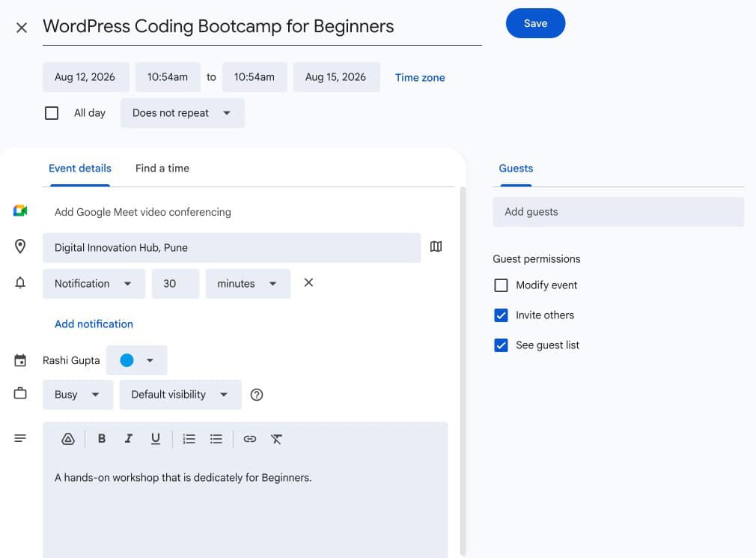Image resolution: width=756 pixels, height=558 pixels.
Task: Insert a link in the description
Action: click(250, 439)
